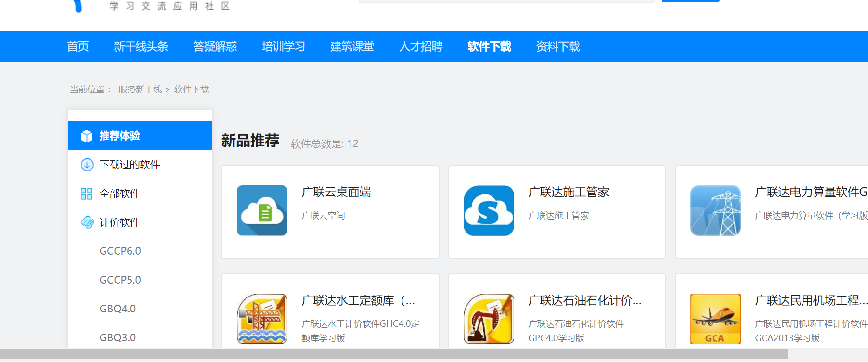Open 广联达电力算量软件 title
The image size is (868, 362).
pos(811,192)
